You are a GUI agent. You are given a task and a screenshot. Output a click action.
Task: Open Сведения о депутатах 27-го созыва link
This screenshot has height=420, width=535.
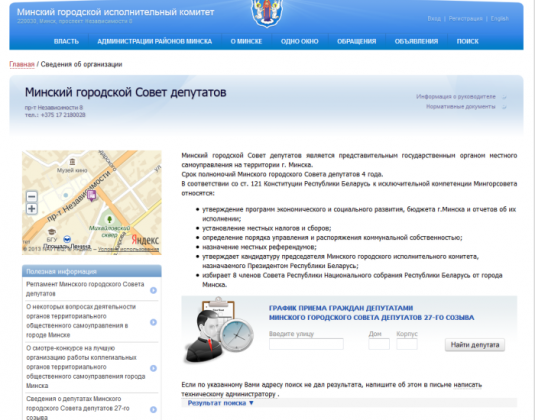(78, 408)
